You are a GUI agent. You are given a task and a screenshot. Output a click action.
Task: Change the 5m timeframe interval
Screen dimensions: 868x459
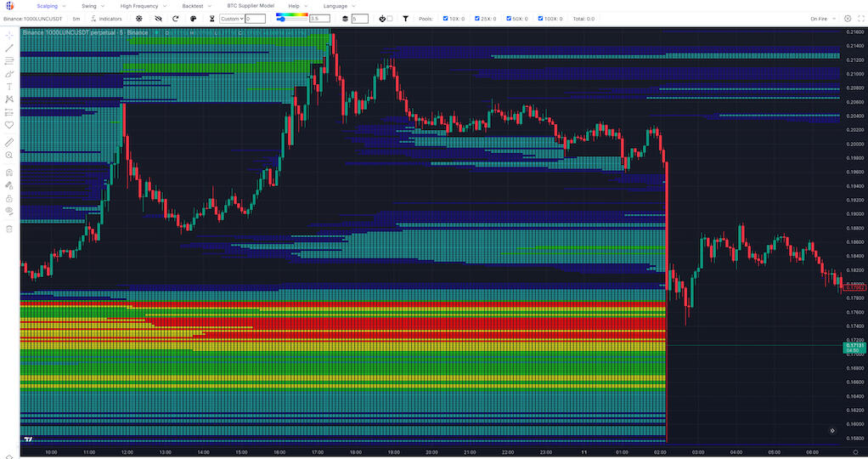pos(76,19)
